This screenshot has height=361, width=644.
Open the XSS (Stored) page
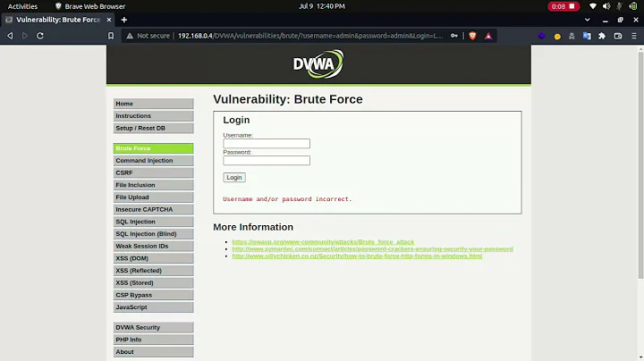(x=153, y=282)
